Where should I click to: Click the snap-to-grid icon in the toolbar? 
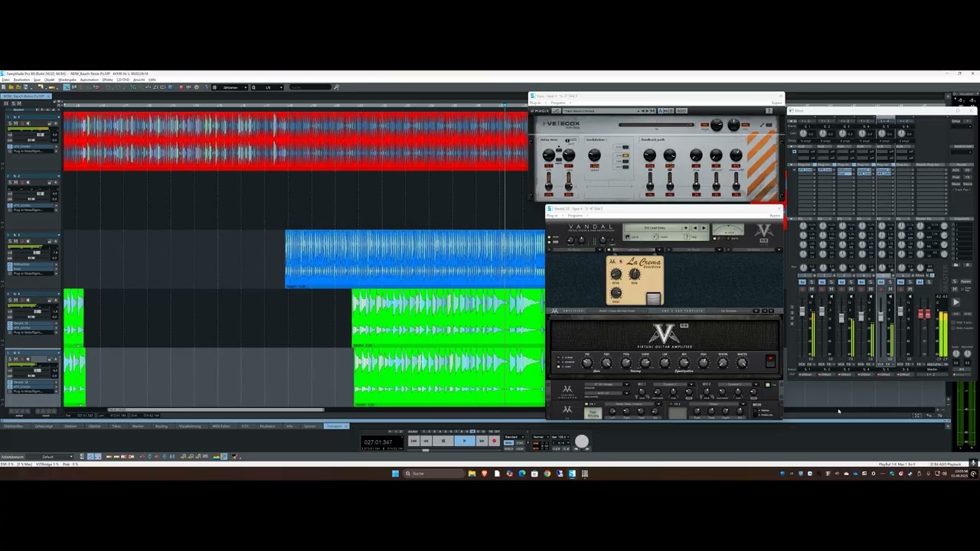pos(214,87)
